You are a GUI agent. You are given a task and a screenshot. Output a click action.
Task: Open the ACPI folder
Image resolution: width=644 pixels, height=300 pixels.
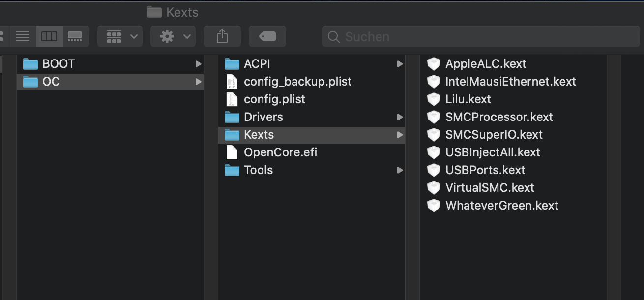point(257,64)
